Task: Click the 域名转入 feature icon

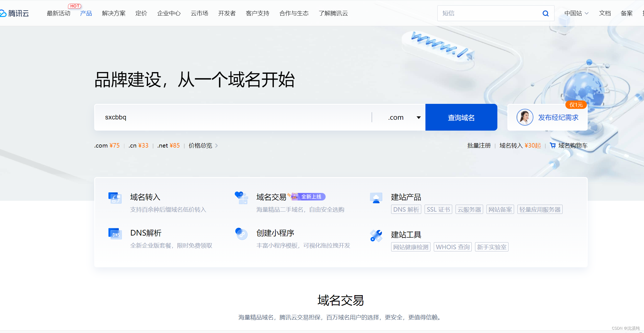Action: point(115,198)
